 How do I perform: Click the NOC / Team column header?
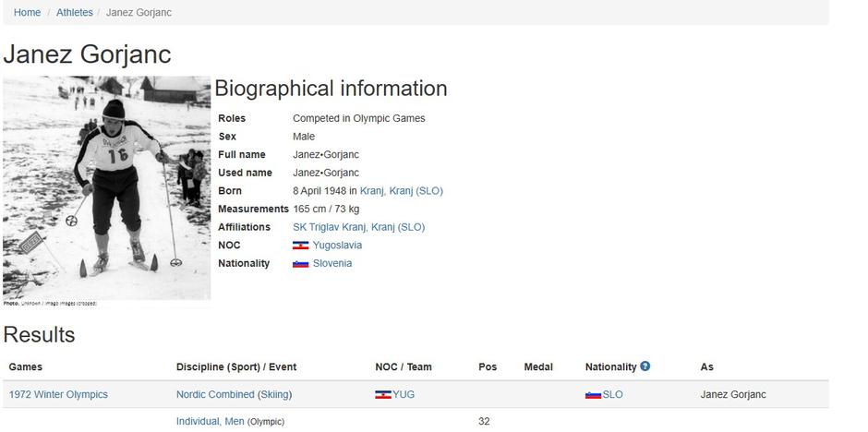[404, 366]
